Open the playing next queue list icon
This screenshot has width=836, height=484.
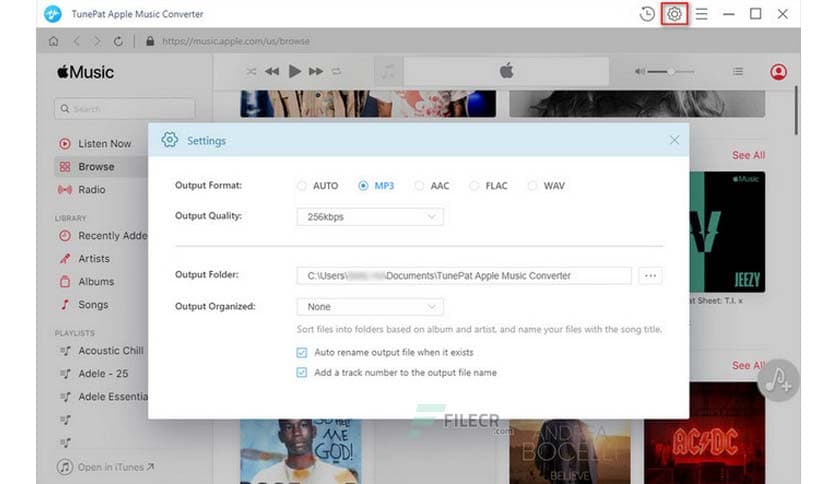(738, 71)
